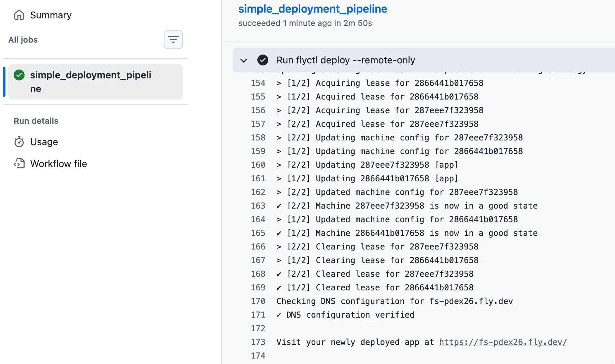Image resolution: width=615 pixels, height=364 pixels.
Task: Click '[2/2] Clearing lease for 287eee7f323958' text
Action: [383, 247]
